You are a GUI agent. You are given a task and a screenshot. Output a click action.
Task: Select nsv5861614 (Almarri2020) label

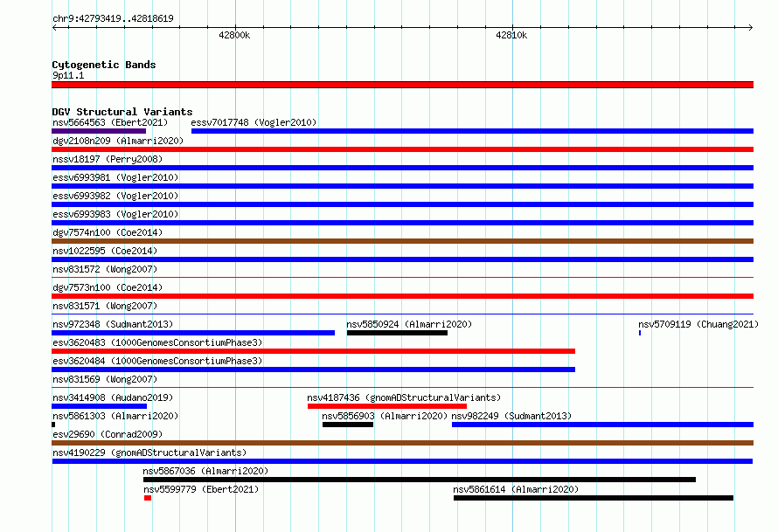516,489
